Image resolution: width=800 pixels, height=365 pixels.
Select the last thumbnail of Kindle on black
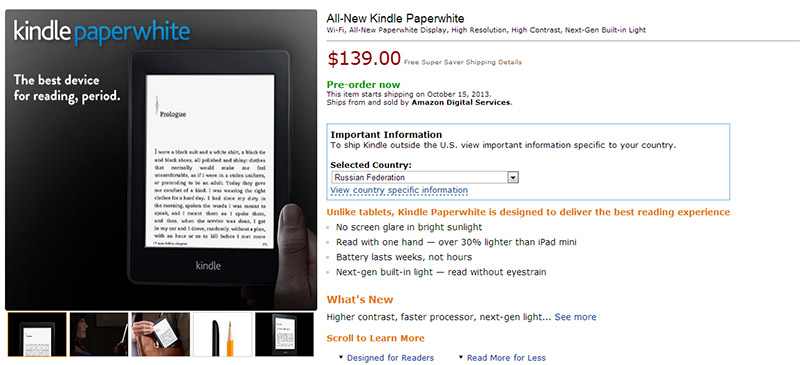tap(284, 334)
